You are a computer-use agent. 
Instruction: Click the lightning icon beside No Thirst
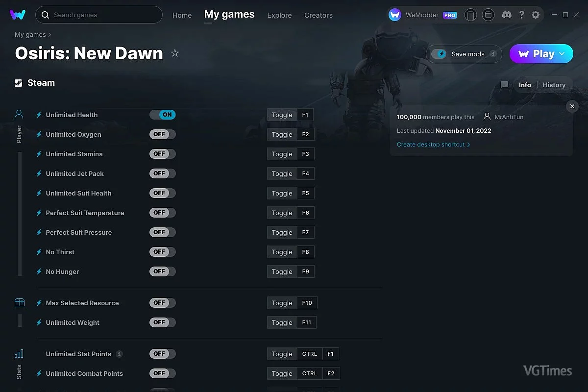(39, 252)
